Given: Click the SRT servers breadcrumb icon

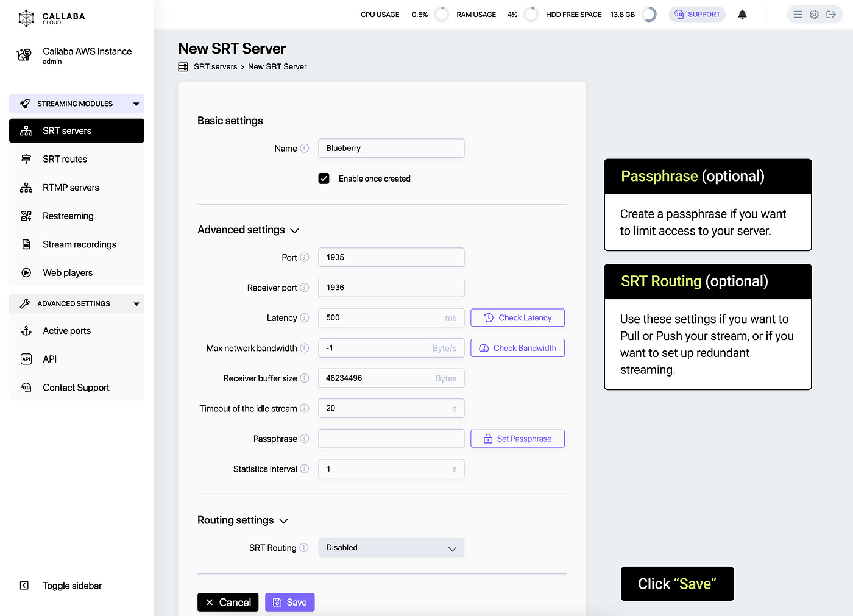Looking at the screenshot, I should tap(183, 67).
